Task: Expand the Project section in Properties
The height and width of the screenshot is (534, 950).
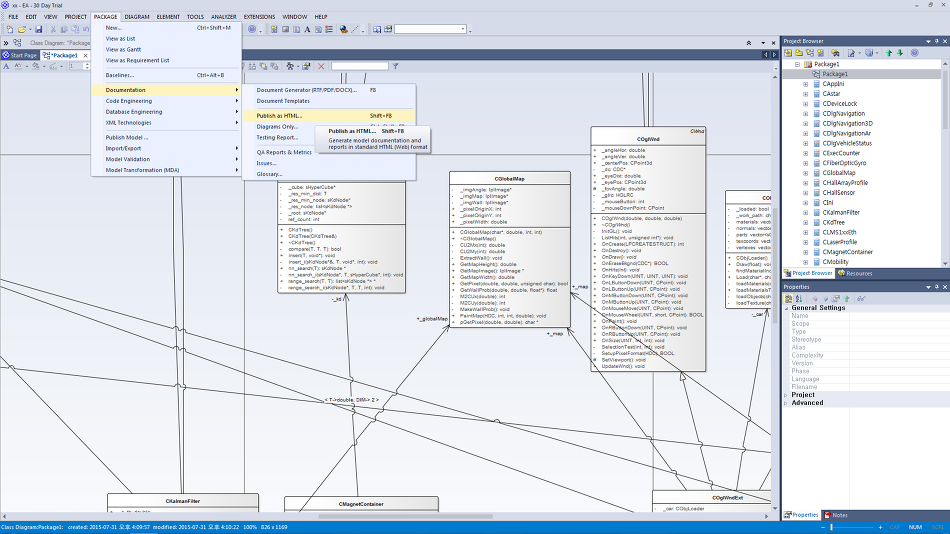Action: coord(786,395)
